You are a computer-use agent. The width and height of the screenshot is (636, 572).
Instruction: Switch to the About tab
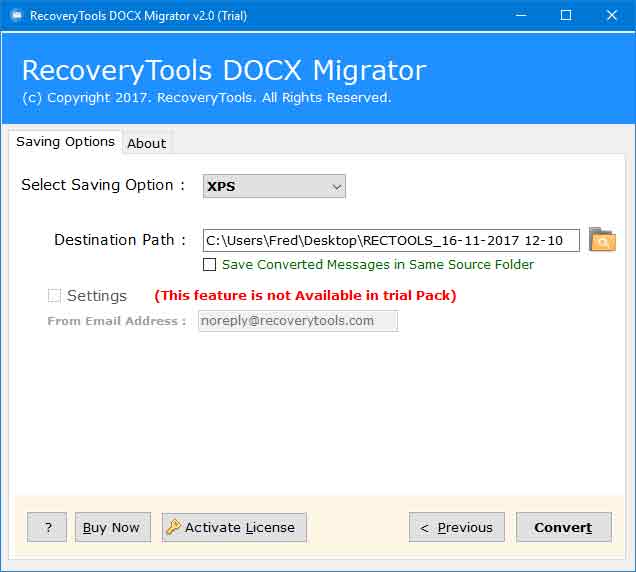146,143
